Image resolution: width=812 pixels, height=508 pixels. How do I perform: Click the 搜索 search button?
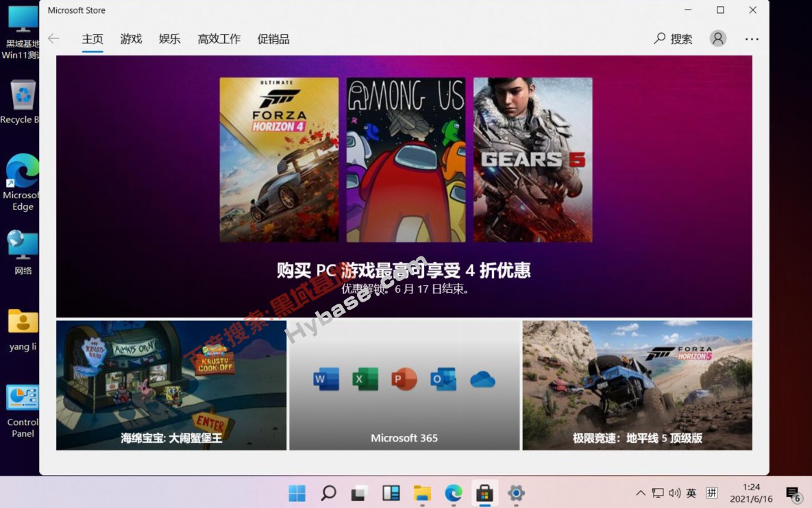tap(673, 38)
